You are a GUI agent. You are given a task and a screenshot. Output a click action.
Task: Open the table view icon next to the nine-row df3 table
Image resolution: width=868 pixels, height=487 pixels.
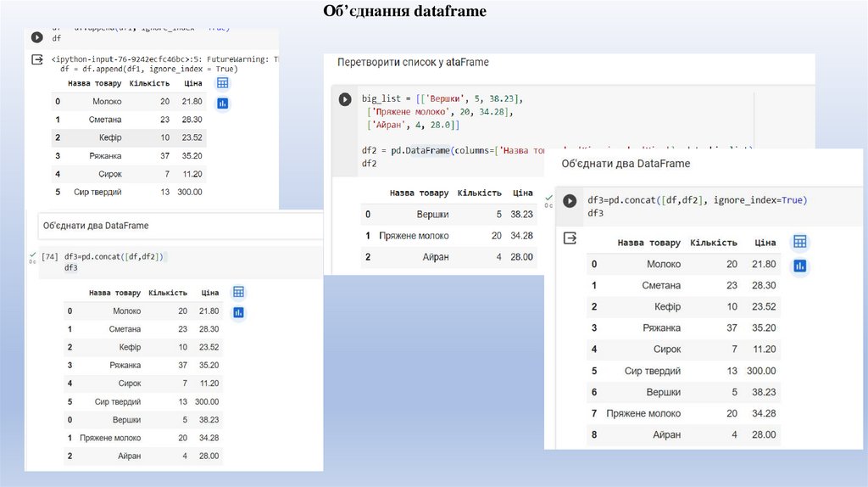(x=800, y=242)
